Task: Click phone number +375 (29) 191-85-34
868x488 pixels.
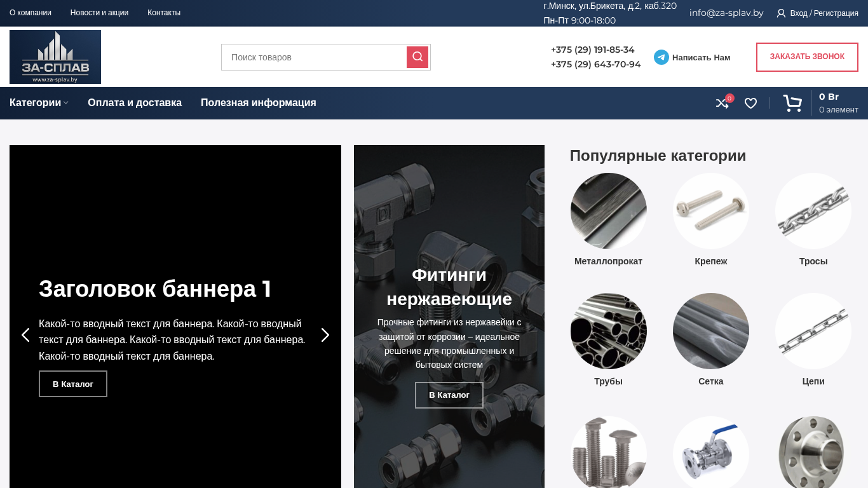Action: (592, 50)
